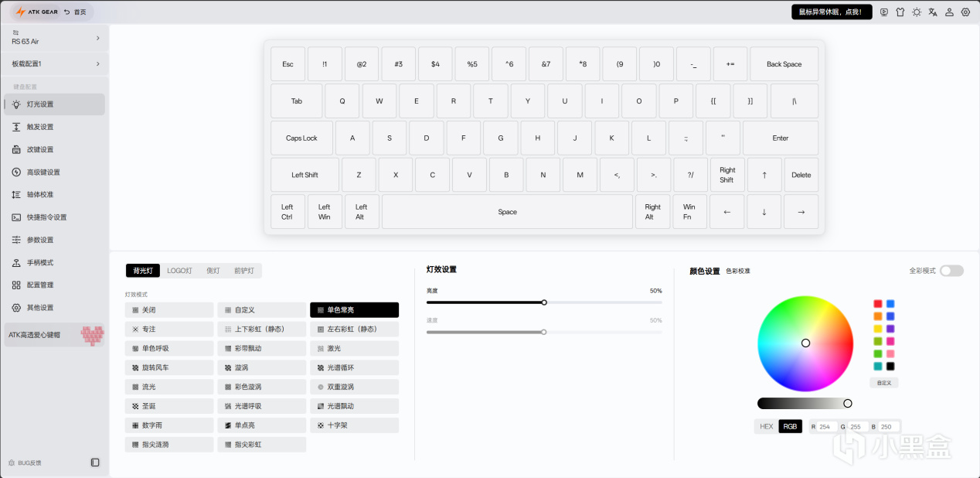This screenshot has height=478, width=980.
Task: Open the settings gear in the top bar
Action: 965,12
